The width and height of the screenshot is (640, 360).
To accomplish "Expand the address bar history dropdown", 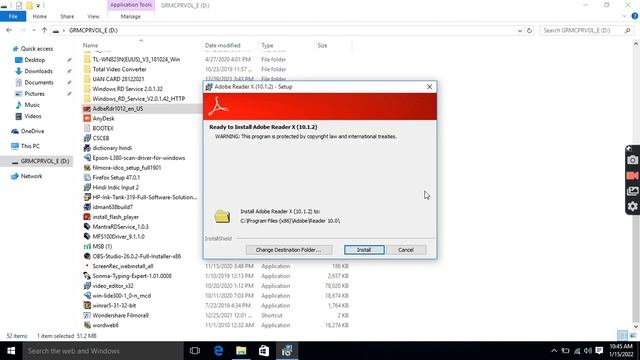I will click(x=520, y=31).
